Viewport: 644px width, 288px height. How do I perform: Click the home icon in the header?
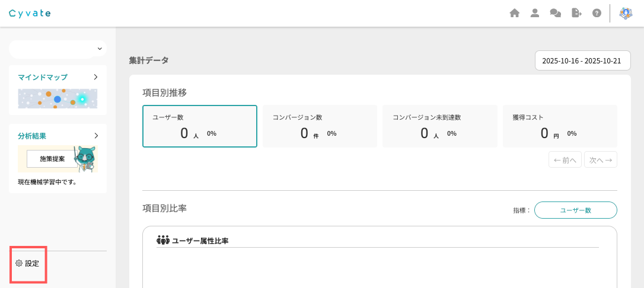click(515, 13)
